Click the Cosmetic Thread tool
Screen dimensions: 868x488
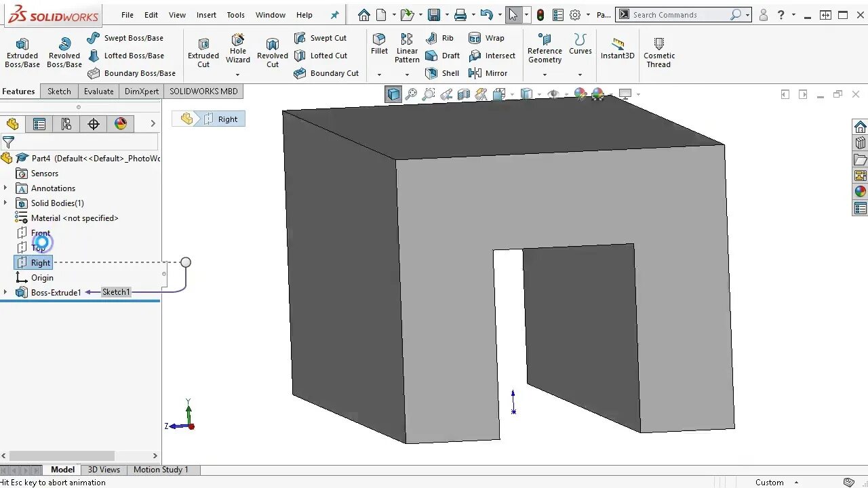pos(659,53)
